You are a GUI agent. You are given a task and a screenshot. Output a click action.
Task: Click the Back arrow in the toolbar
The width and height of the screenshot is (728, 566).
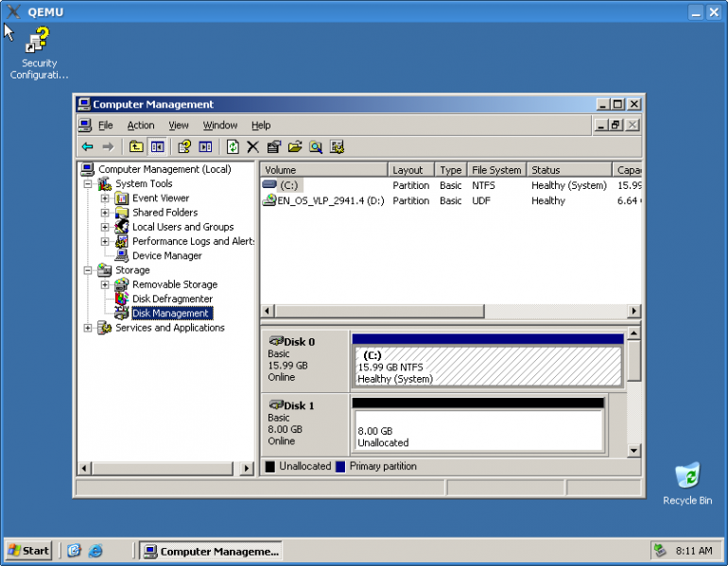(x=87, y=146)
